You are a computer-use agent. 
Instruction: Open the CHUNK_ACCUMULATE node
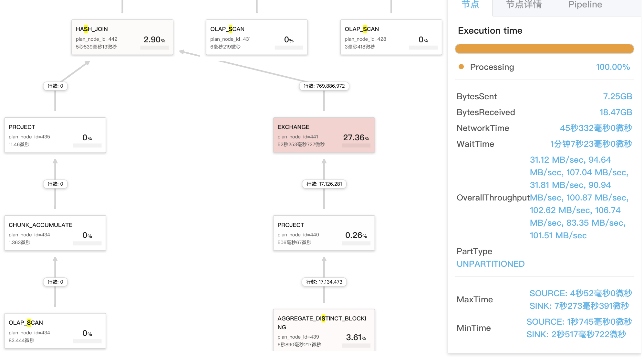click(55, 233)
